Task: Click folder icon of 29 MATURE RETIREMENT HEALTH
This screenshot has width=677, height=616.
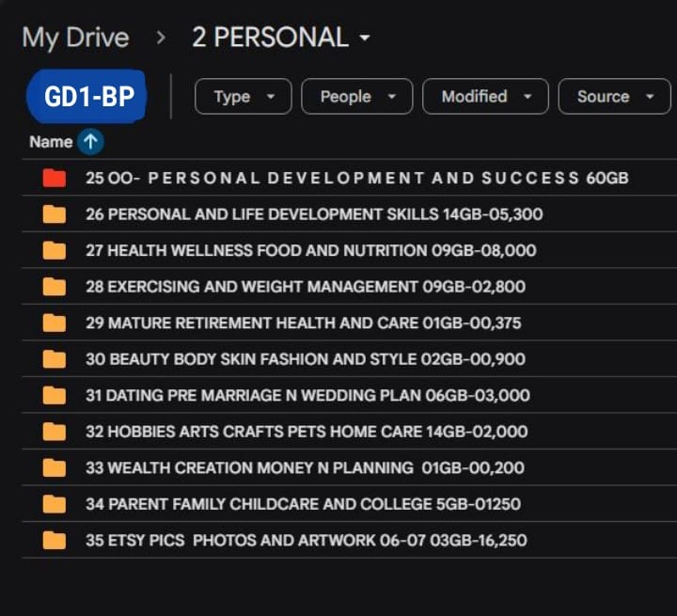Action: [x=55, y=324]
